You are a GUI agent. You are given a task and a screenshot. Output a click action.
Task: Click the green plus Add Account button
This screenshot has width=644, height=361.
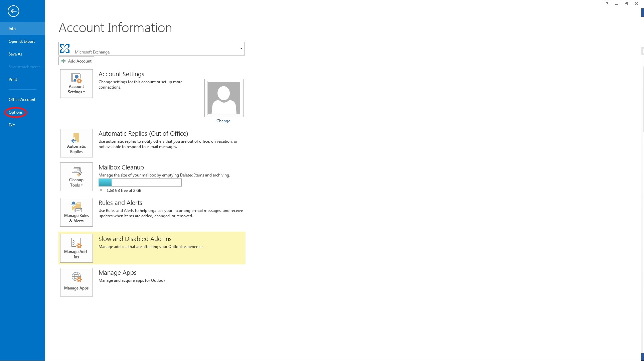point(76,61)
